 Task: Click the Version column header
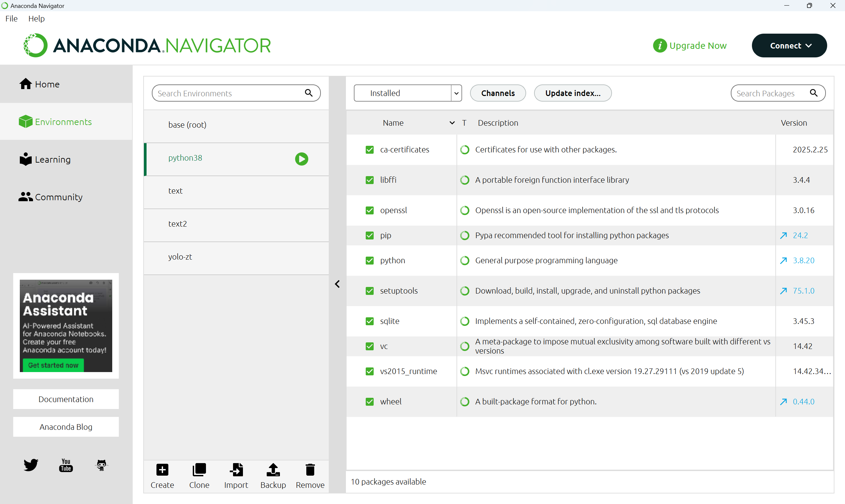coord(794,123)
